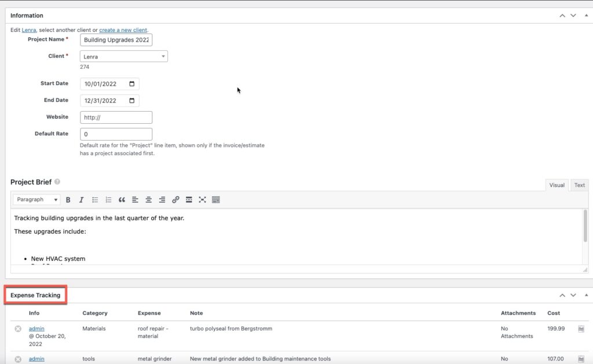The image size is (593, 364).
Task: Open the Insert Link tool
Action: pos(175,200)
